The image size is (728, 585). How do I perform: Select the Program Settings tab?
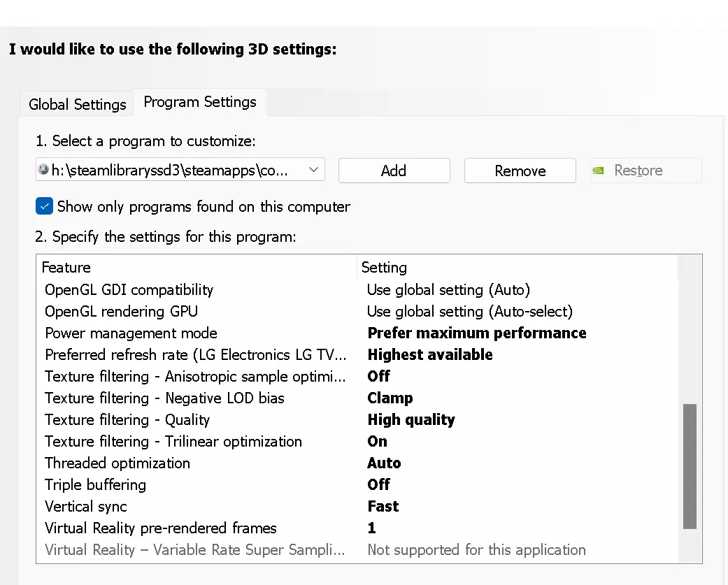tap(200, 102)
